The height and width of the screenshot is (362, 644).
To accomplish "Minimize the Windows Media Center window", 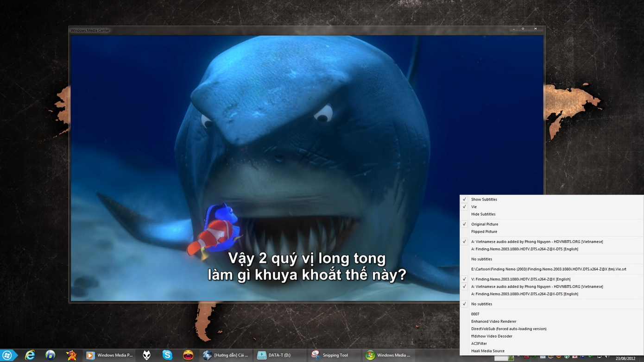I will [513, 29].
